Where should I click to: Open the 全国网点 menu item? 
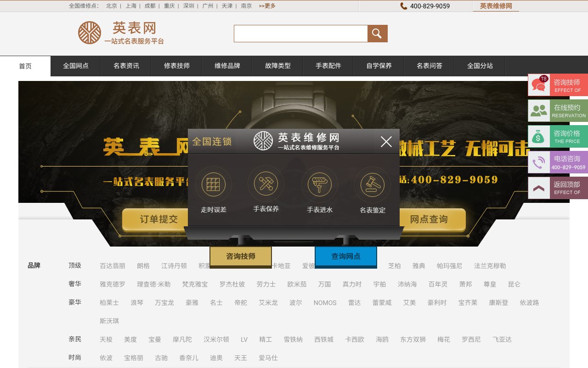[75, 66]
